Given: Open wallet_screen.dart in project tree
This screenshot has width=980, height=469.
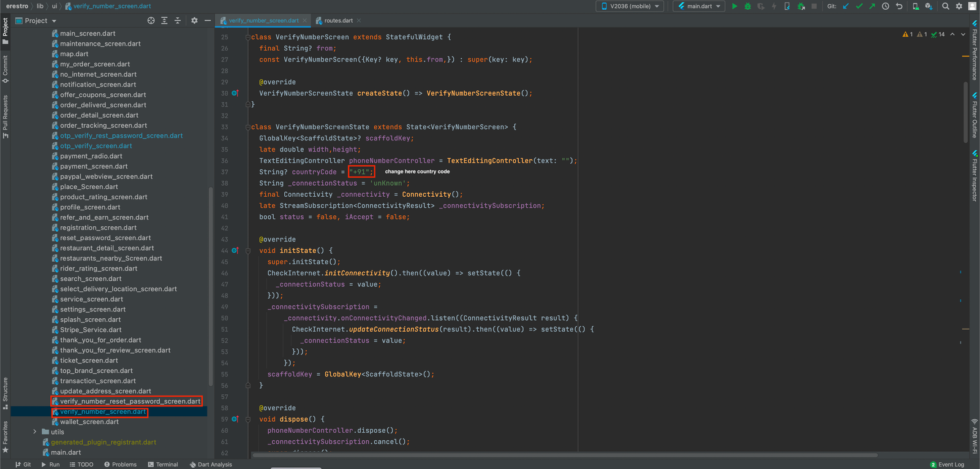Looking at the screenshot, I should tap(89, 422).
